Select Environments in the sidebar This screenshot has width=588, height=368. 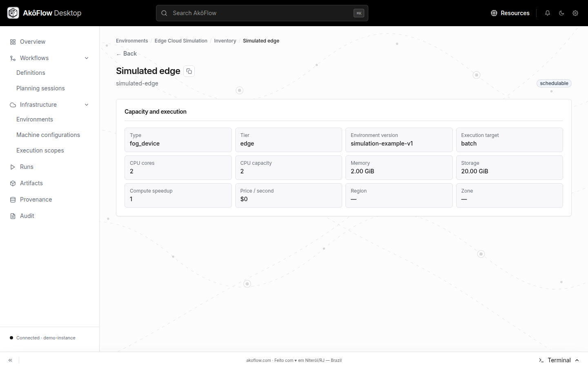pos(35,119)
